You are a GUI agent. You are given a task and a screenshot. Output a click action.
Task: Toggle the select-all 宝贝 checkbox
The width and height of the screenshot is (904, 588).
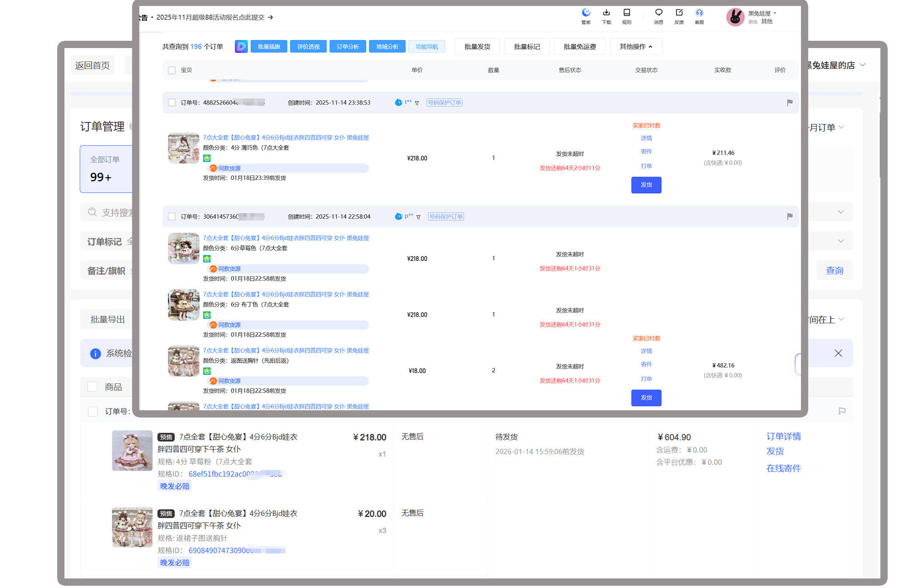point(171,70)
